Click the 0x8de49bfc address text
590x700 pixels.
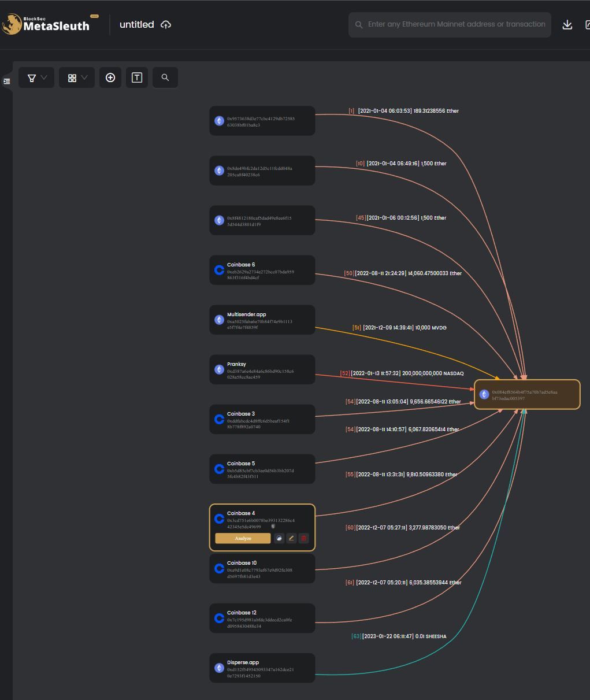coord(259,171)
